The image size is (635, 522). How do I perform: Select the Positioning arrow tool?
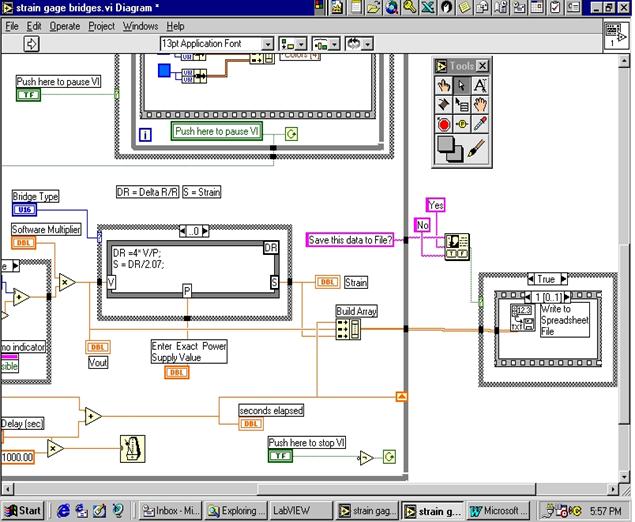coord(461,85)
